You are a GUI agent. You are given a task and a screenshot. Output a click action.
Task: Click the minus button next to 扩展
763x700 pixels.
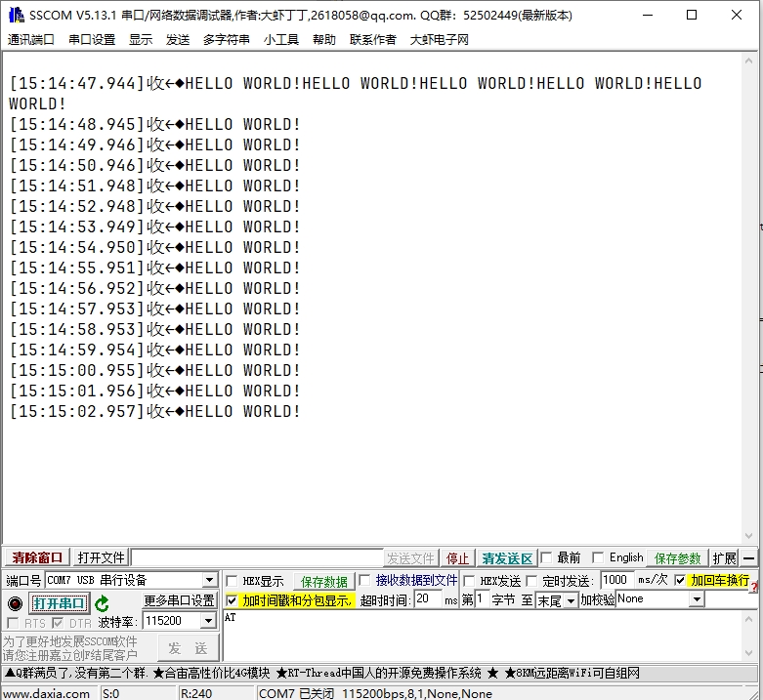[x=749, y=558]
